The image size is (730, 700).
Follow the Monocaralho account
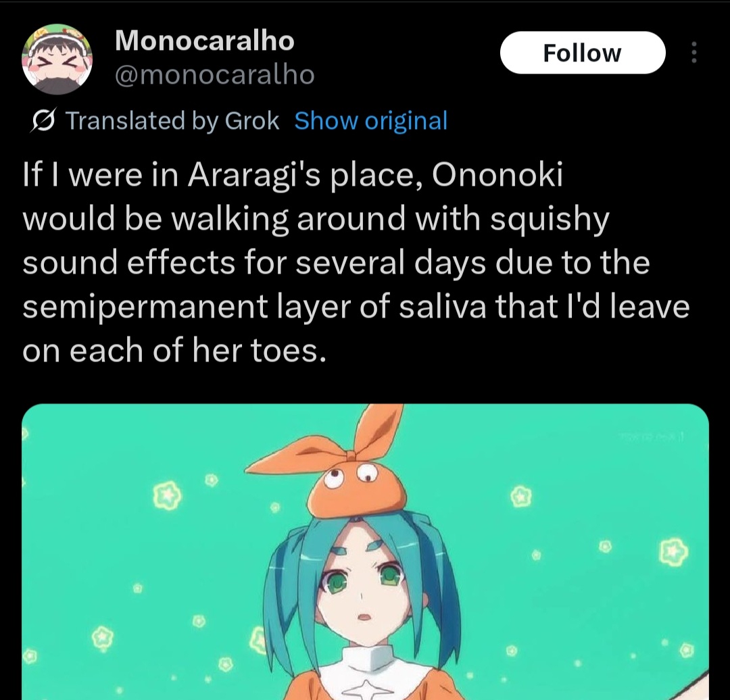pos(583,53)
